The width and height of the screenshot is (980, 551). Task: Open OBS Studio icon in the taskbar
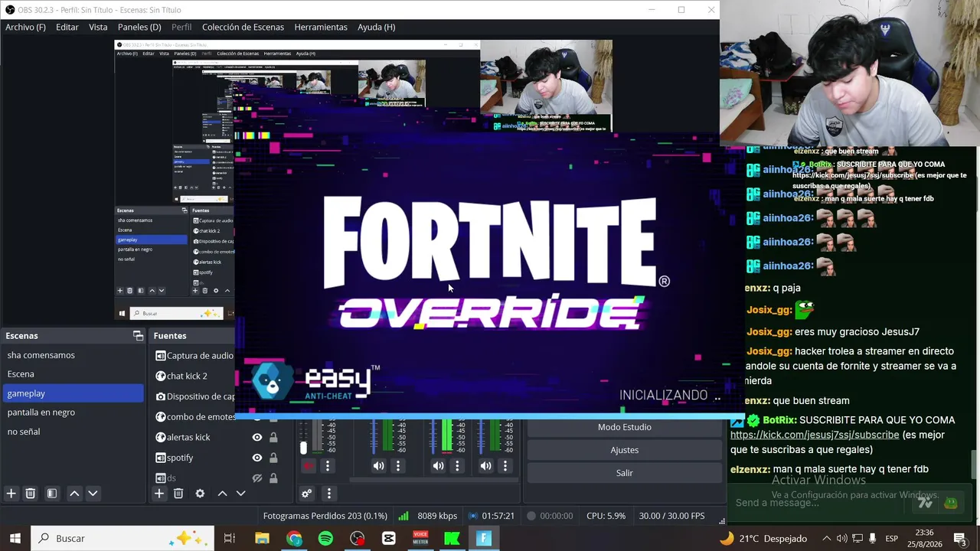point(358,538)
